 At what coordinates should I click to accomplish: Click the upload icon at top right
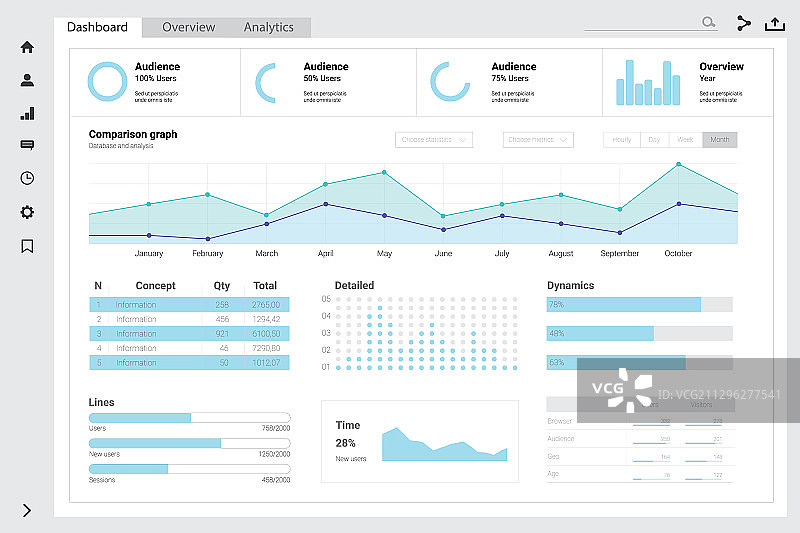click(774, 24)
